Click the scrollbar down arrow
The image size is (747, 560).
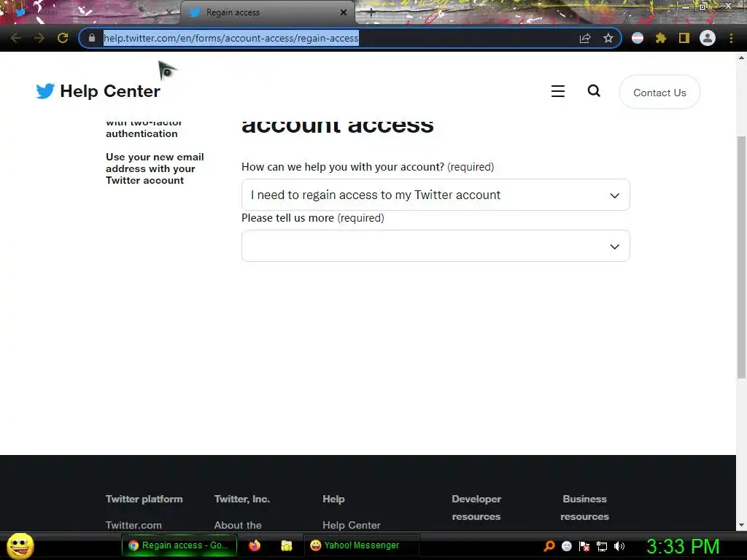pyautogui.click(x=741, y=525)
